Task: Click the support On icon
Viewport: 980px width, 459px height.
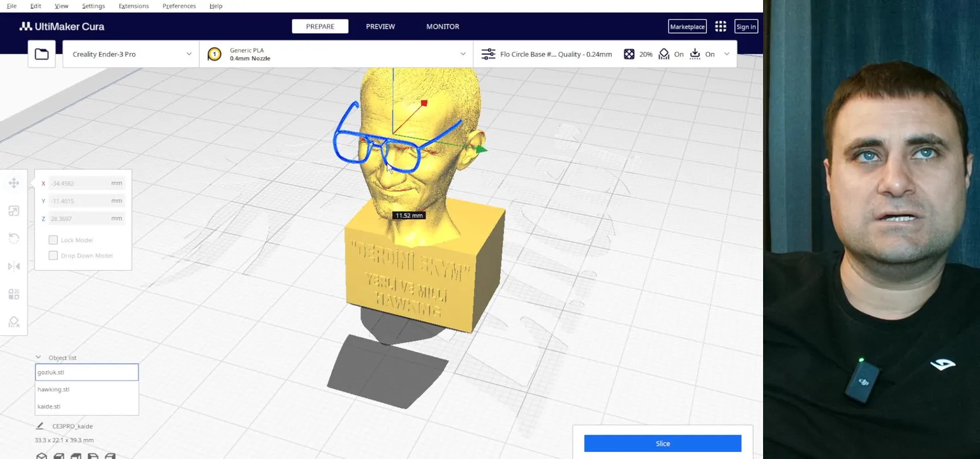Action: click(664, 54)
